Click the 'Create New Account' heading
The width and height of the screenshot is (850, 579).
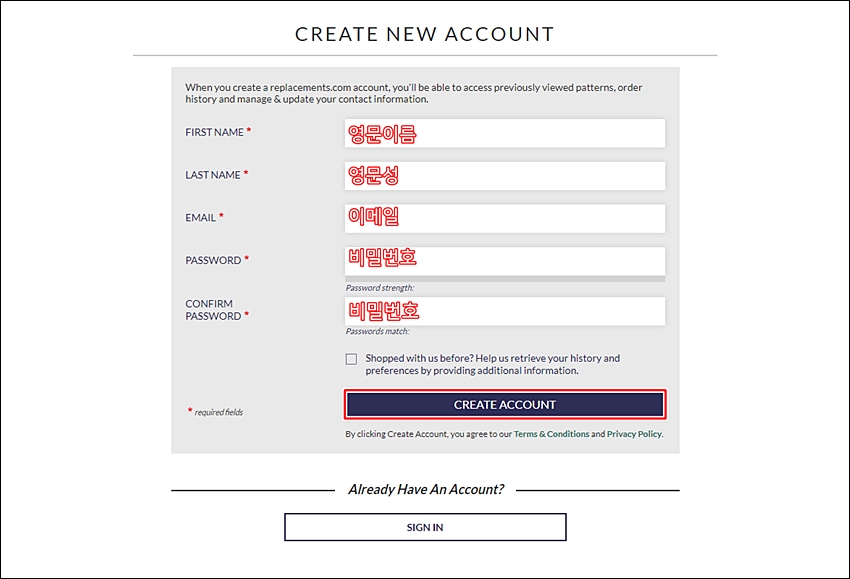tap(425, 34)
